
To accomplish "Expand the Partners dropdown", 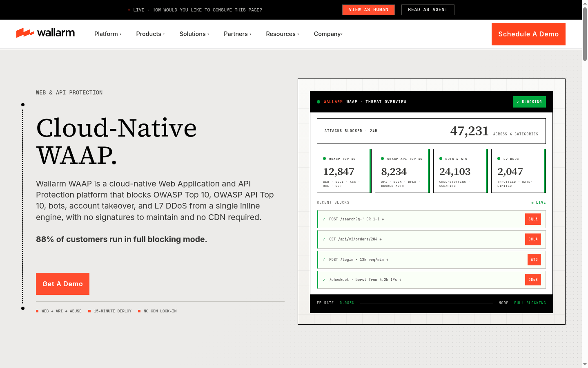I will 238,34.
